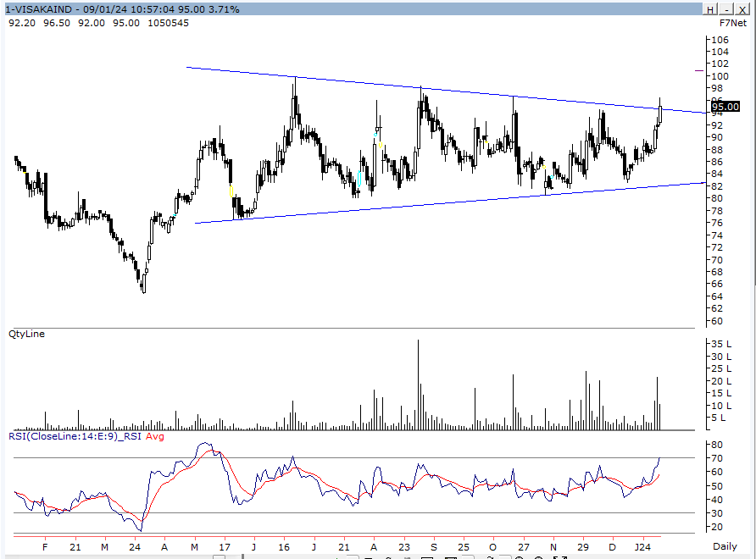Screen dimensions: 756x559
Task: Select the RSI(CloseLine:14:E:9)_RSI indicator label
Action: pos(75,436)
